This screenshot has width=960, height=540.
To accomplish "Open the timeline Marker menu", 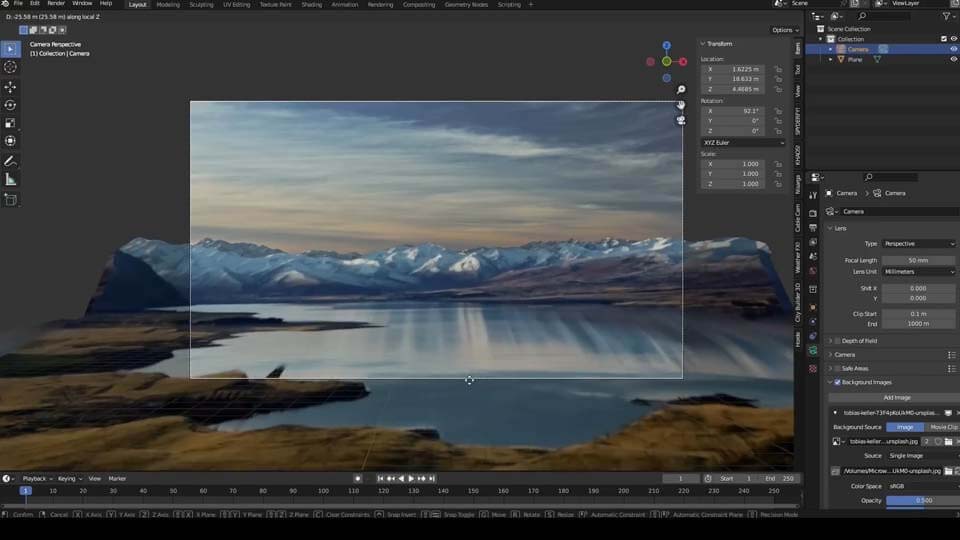I will (x=117, y=479).
